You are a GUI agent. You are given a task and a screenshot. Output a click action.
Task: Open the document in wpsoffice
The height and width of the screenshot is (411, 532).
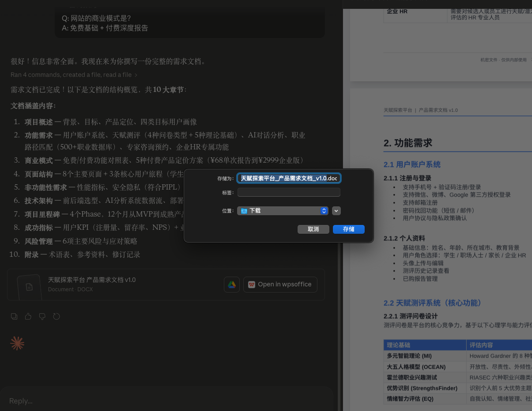pos(280,285)
